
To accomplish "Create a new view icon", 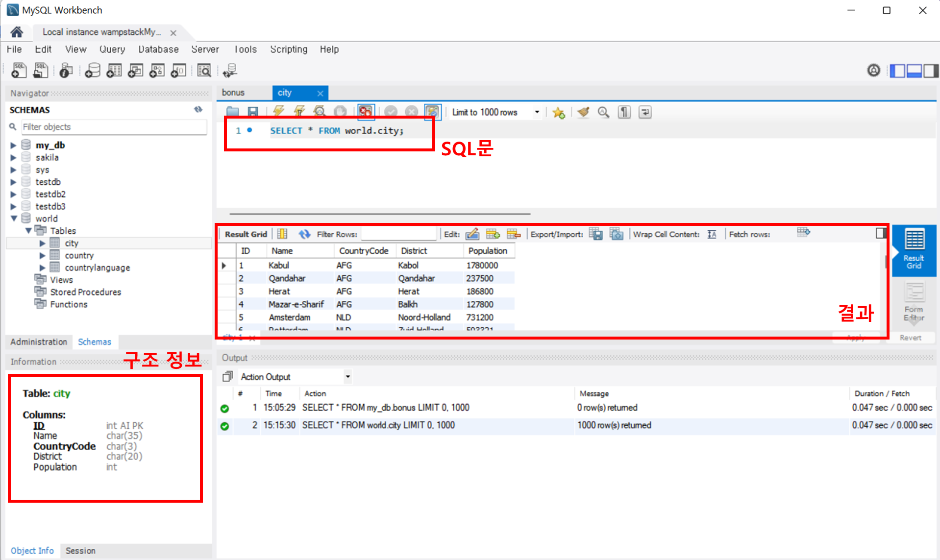I will pos(135,71).
